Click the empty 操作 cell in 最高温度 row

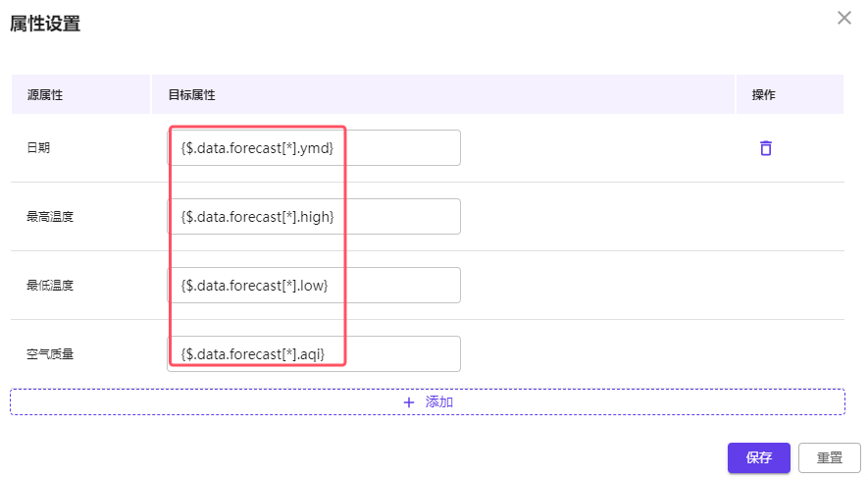coord(790,217)
